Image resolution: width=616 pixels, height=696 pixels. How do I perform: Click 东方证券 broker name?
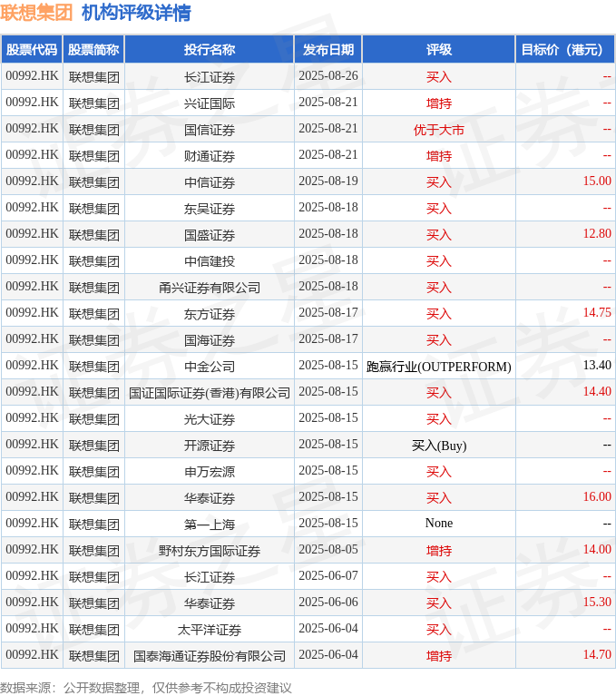[x=210, y=314]
